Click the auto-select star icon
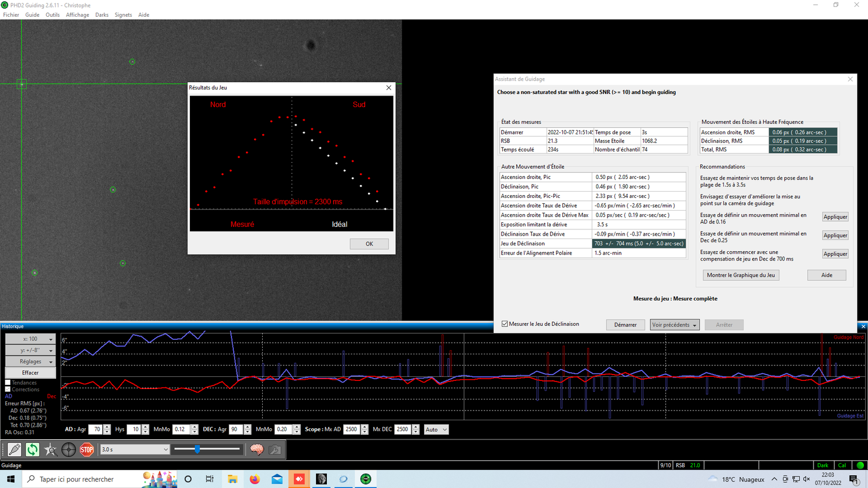The image size is (868, 488). pyautogui.click(x=50, y=449)
